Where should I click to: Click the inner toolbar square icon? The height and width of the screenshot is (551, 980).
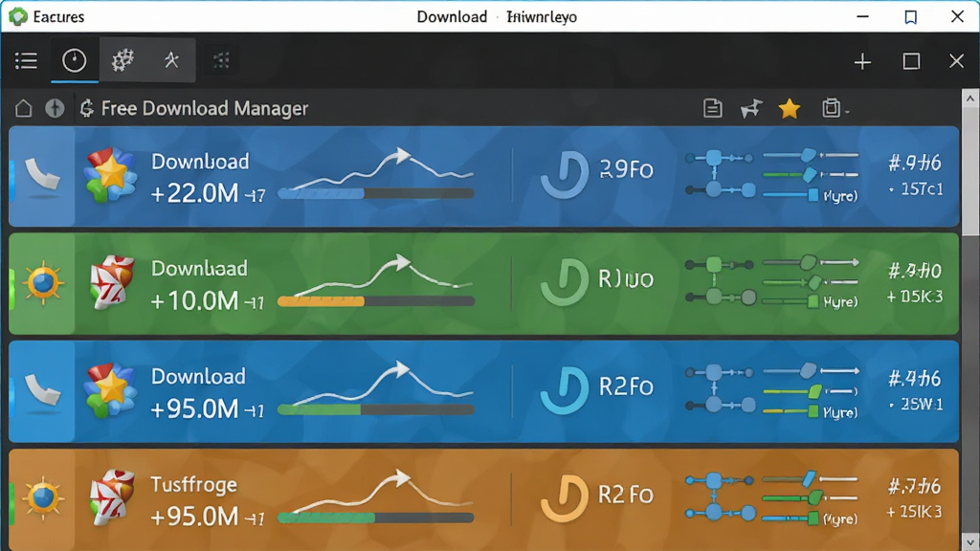pos(911,61)
